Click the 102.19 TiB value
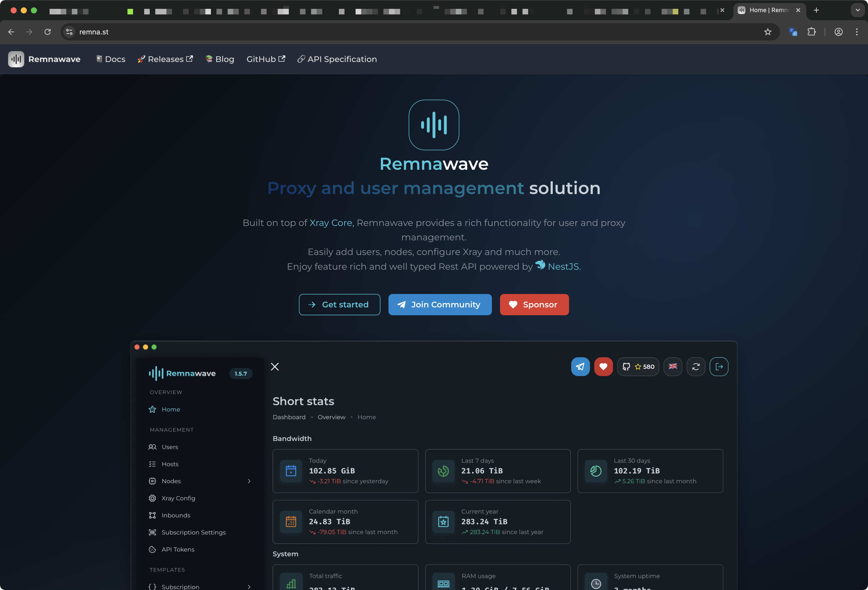 (637, 471)
